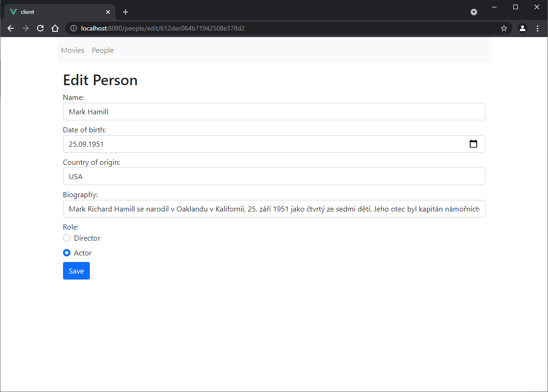The height and width of the screenshot is (392, 548).
Task: Select the Actor role radio button
Action: (67, 253)
